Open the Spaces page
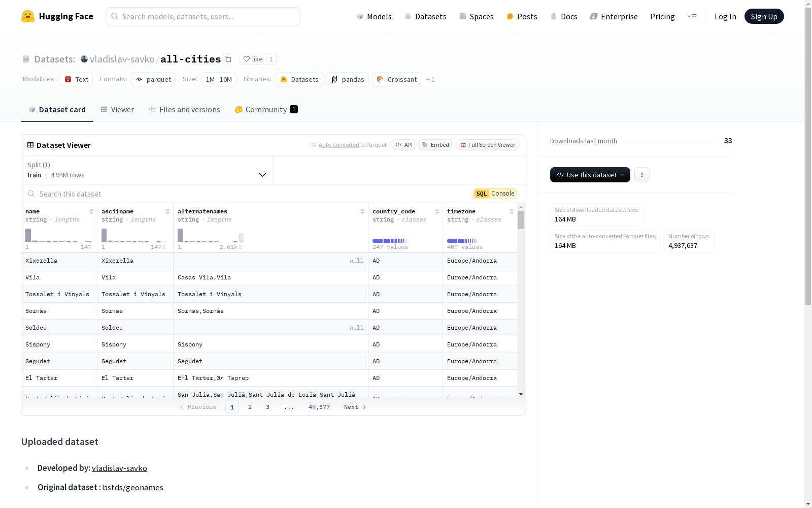Image resolution: width=812 pixels, height=508 pixels. pos(477,16)
